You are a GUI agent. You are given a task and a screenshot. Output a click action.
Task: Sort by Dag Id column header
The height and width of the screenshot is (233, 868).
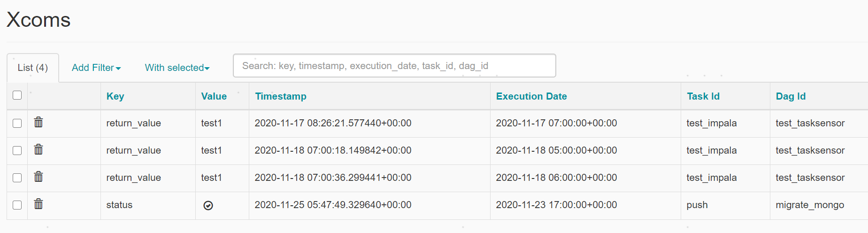coord(791,96)
